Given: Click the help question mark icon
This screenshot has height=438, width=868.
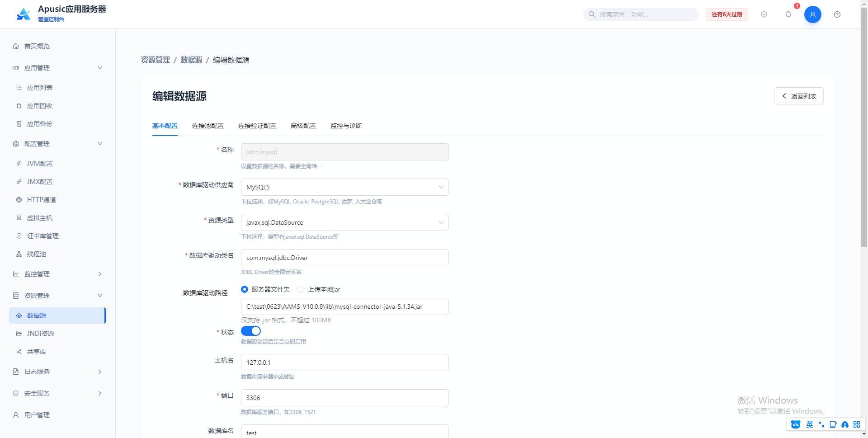Looking at the screenshot, I should click(x=837, y=14).
